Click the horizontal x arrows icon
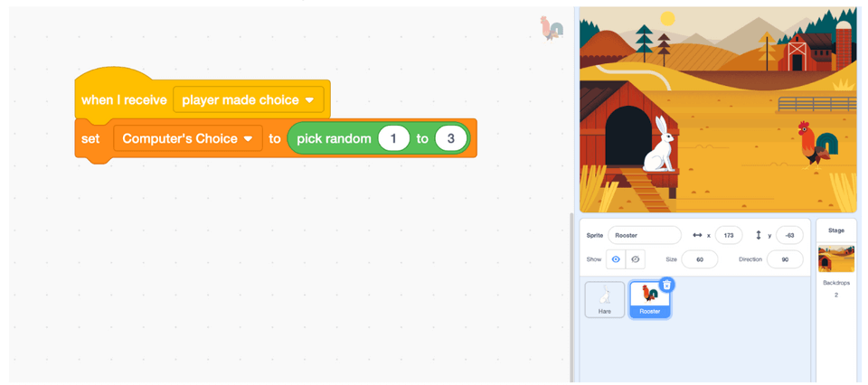Image resolution: width=868 pixels, height=385 pixels. tap(697, 235)
